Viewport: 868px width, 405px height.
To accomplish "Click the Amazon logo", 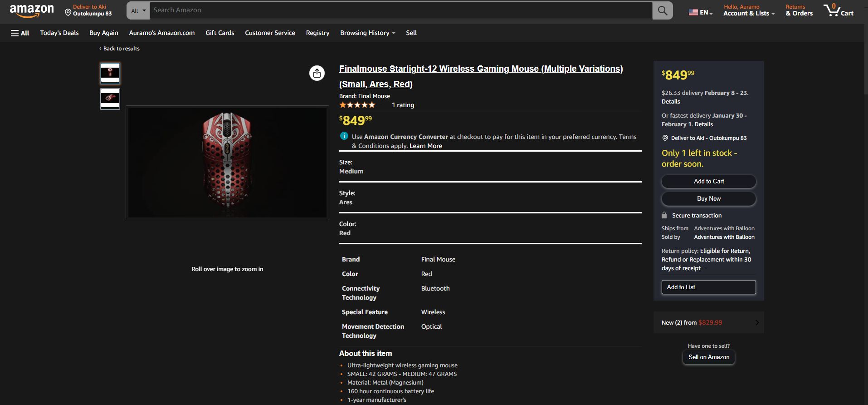I will tap(32, 10).
